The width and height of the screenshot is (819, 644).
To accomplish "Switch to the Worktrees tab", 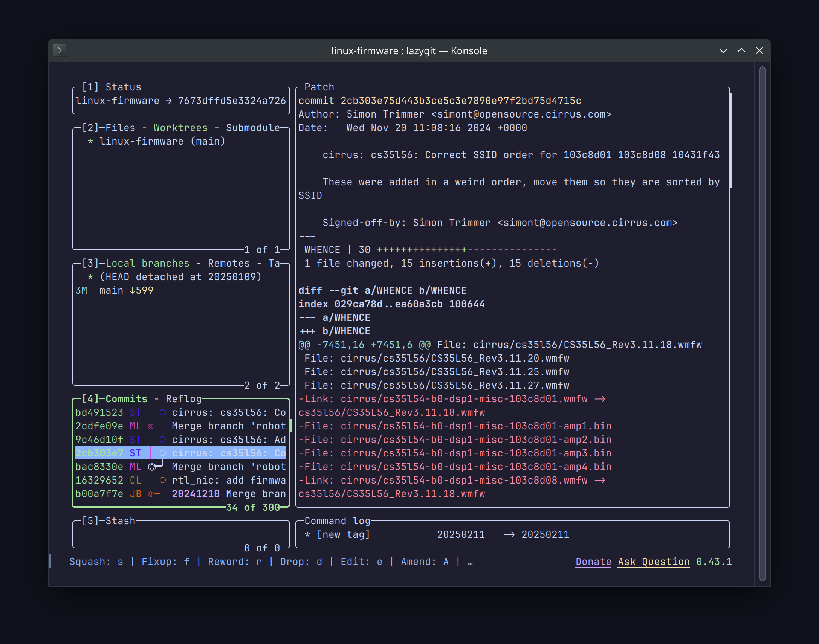I will point(180,128).
